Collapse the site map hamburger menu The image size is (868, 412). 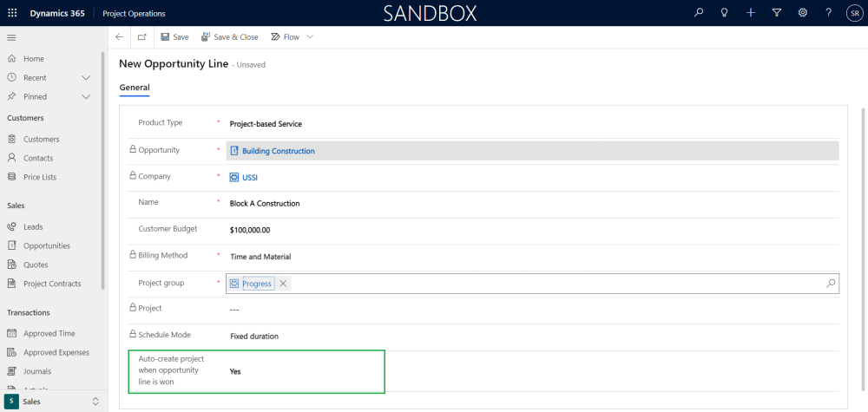[x=11, y=37]
